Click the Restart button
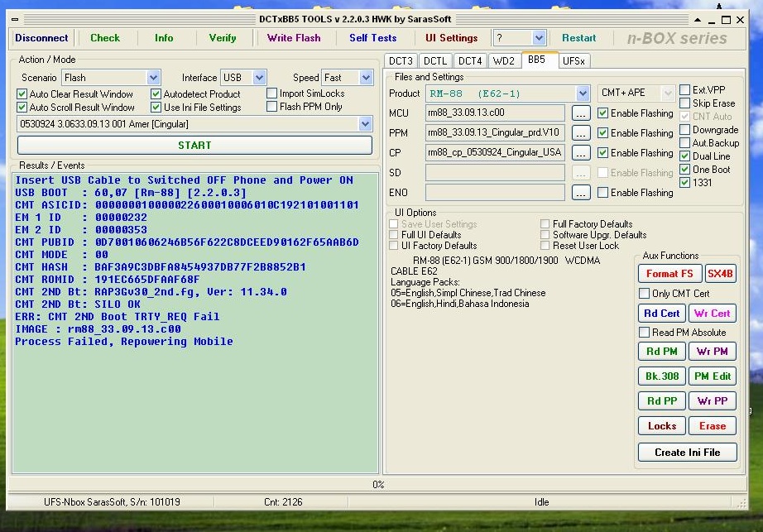The width and height of the screenshot is (763, 532). click(x=579, y=38)
